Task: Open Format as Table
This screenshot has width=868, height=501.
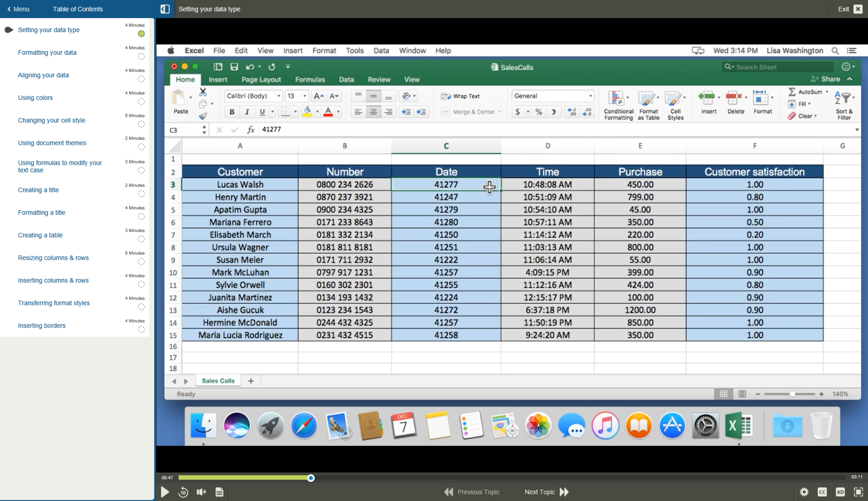Action: click(649, 104)
